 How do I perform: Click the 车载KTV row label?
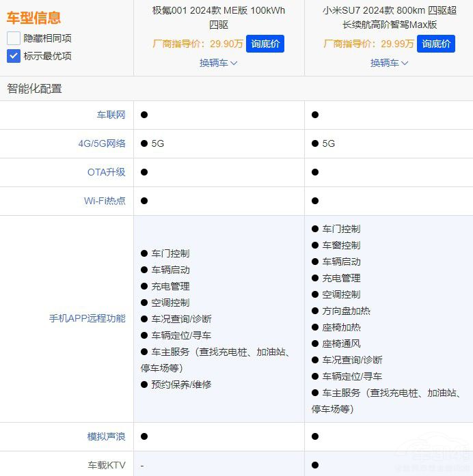coord(106,465)
